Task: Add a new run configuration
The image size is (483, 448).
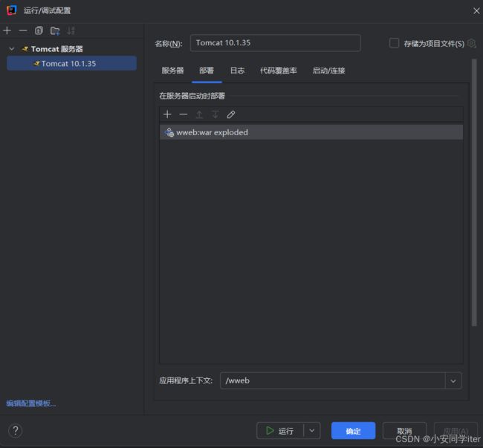Action: pyautogui.click(x=7, y=30)
